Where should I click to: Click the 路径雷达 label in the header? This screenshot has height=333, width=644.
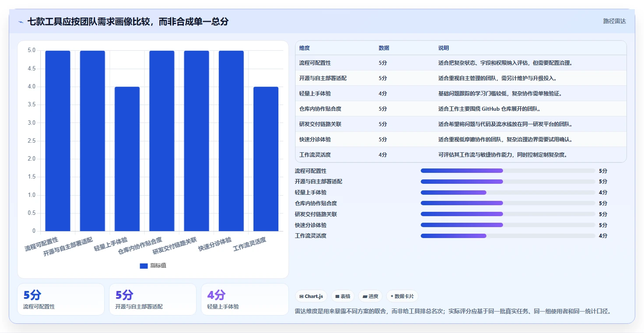pyautogui.click(x=615, y=21)
